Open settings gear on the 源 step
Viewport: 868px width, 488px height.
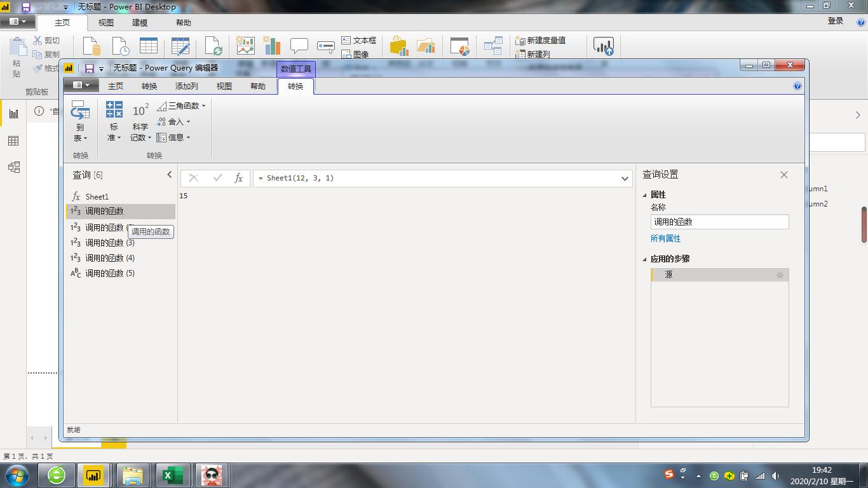coord(780,275)
